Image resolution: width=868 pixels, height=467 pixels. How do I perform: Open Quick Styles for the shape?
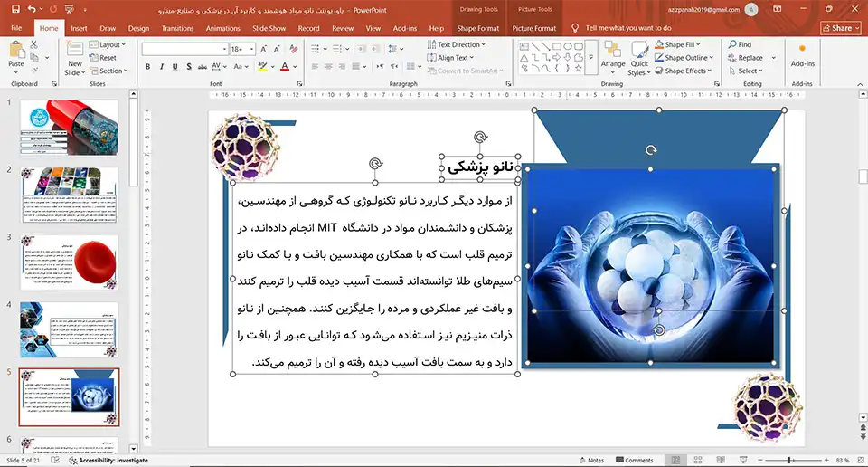pyautogui.click(x=639, y=59)
